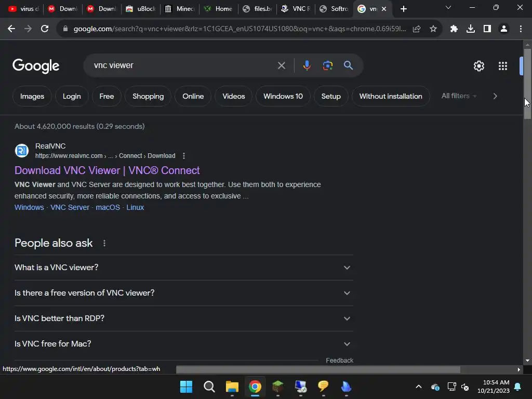Click the vertical scrollbar thumb
Viewport: 532px width, 399px height.
click(x=527, y=84)
